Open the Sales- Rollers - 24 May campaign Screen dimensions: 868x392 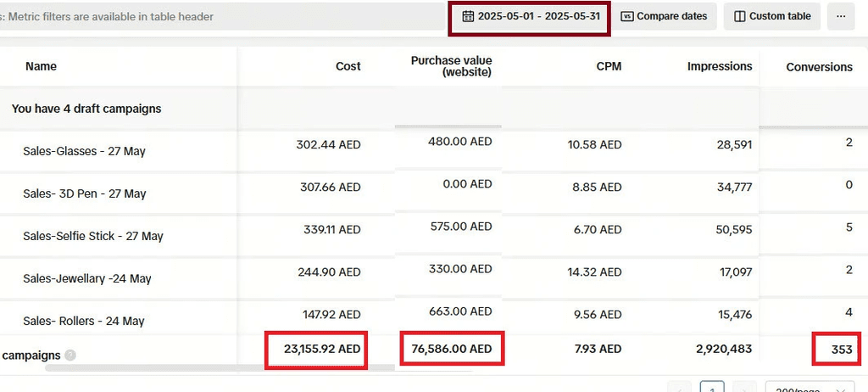coord(83,321)
